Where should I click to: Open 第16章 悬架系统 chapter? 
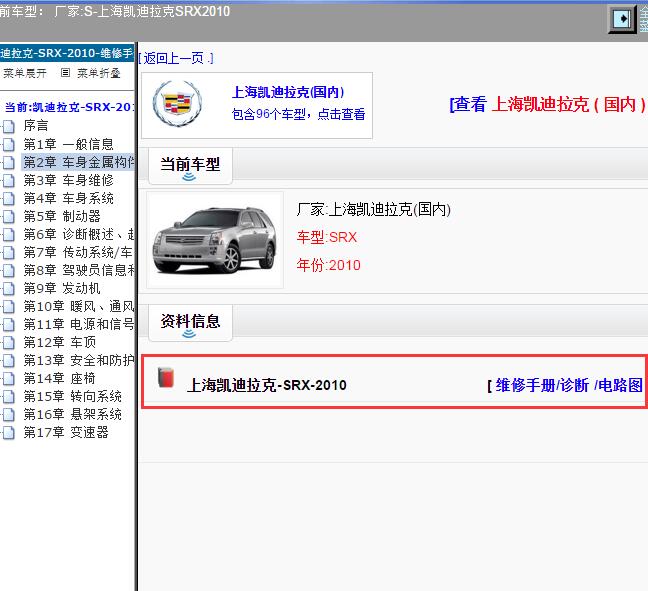[72, 414]
